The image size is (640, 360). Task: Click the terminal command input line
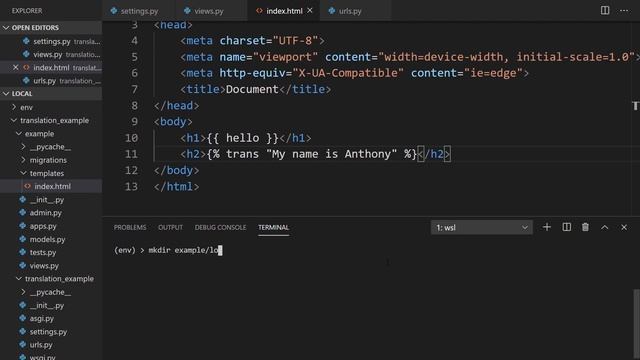[x=168, y=250]
